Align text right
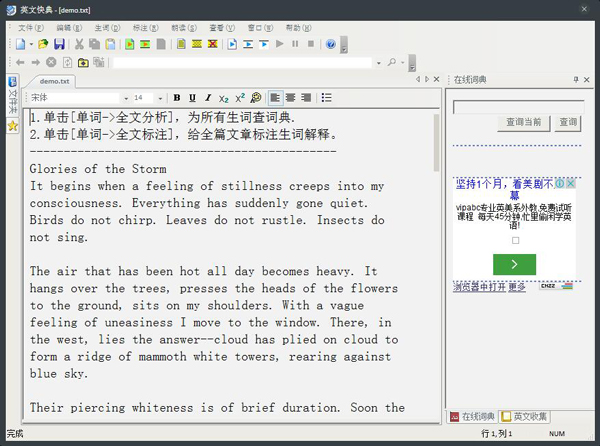The width and height of the screenshot is (600, 446). click(x=306, y=98)
